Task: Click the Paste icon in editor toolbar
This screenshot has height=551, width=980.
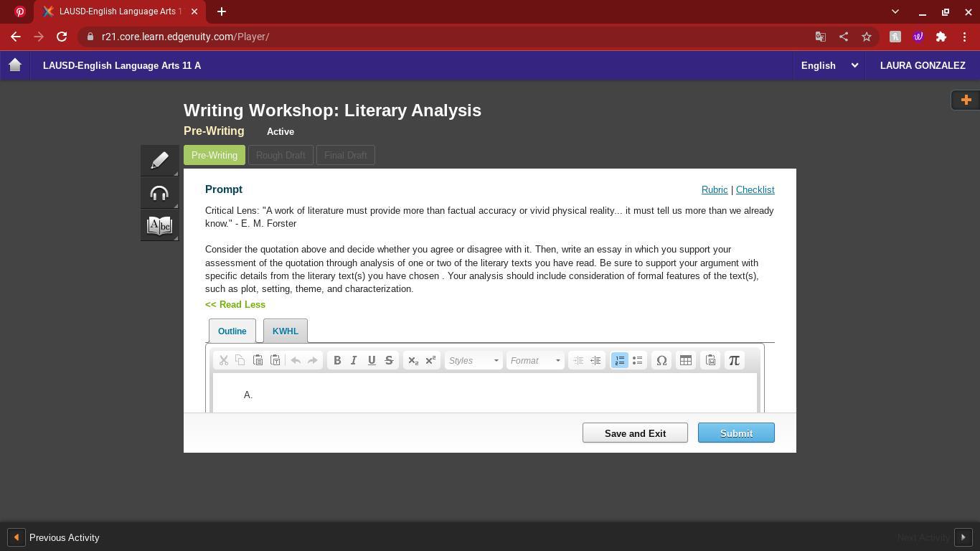Action: 258,360
